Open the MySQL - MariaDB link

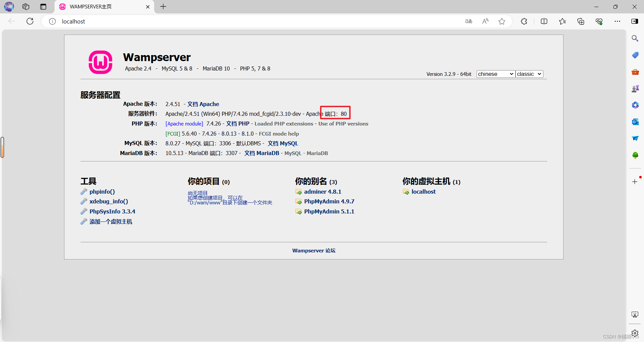coord(306,153)
